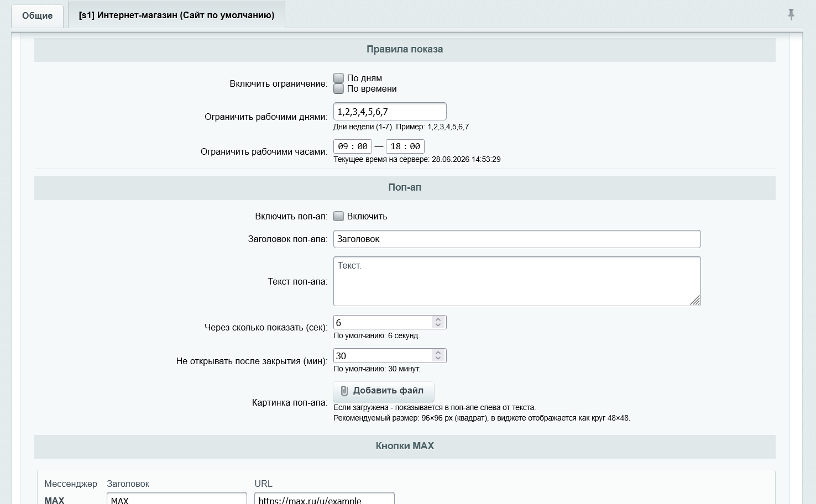The width and height of the screenshot is (816, 504).
Task: Select the [s1] Интернет-магазин tab
Action: click(176, 15)
